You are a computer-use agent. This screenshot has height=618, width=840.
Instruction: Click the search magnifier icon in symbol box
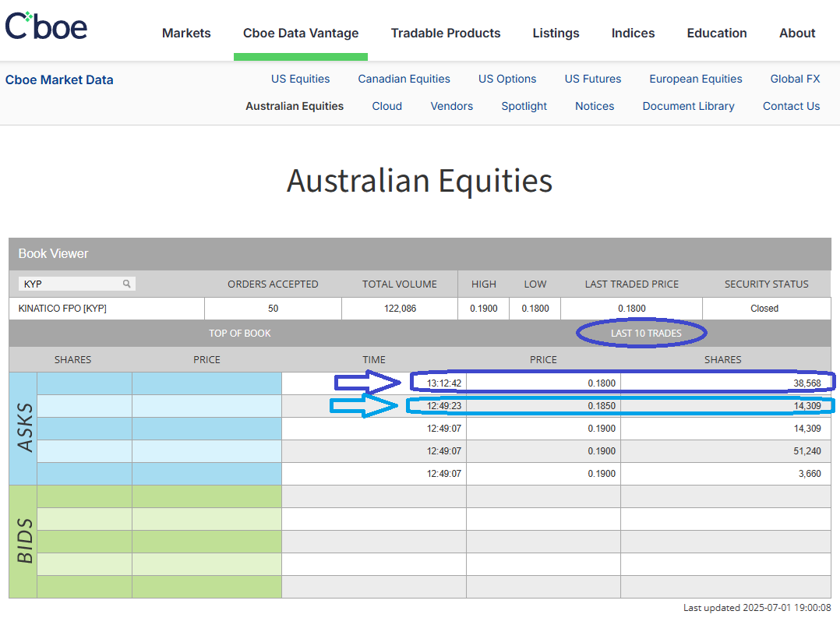pos(126,284)
